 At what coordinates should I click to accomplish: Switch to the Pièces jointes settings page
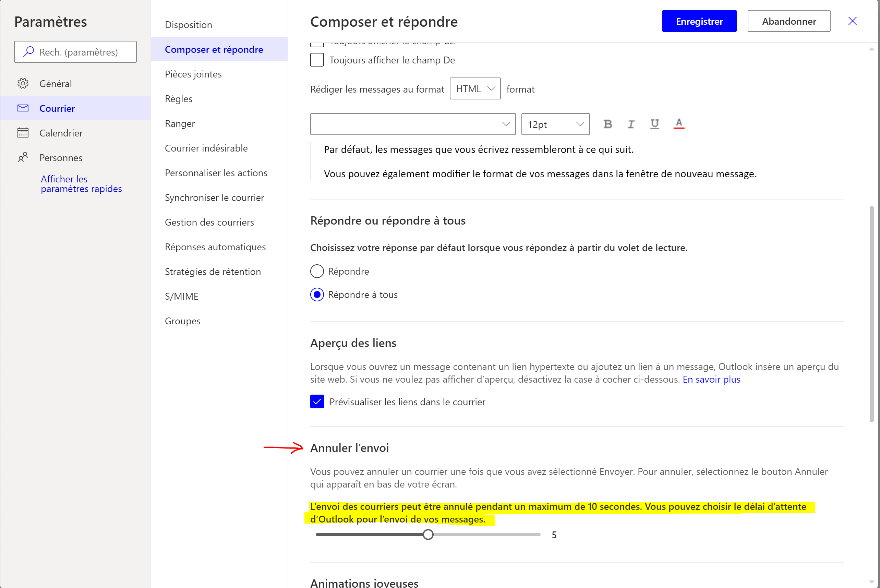tap(193, 74)
